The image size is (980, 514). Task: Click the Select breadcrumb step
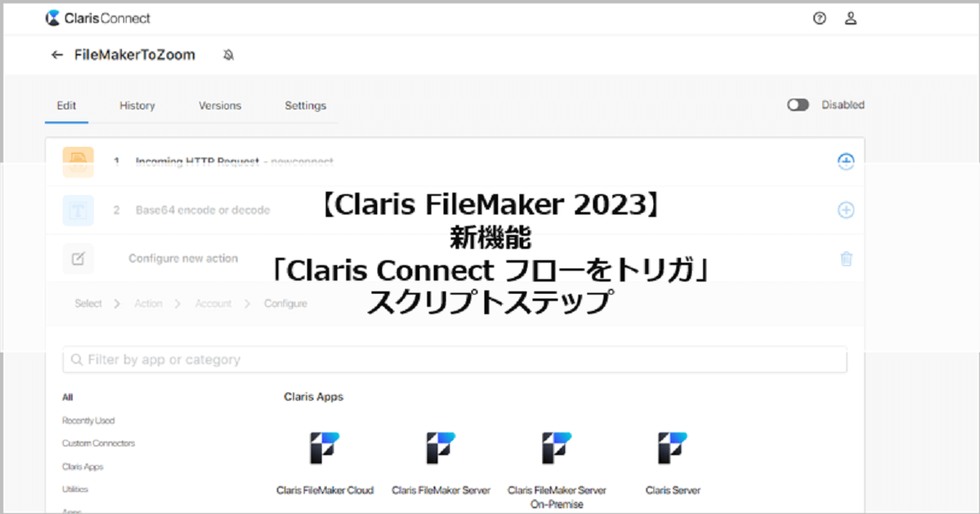[x=88, y=304]
